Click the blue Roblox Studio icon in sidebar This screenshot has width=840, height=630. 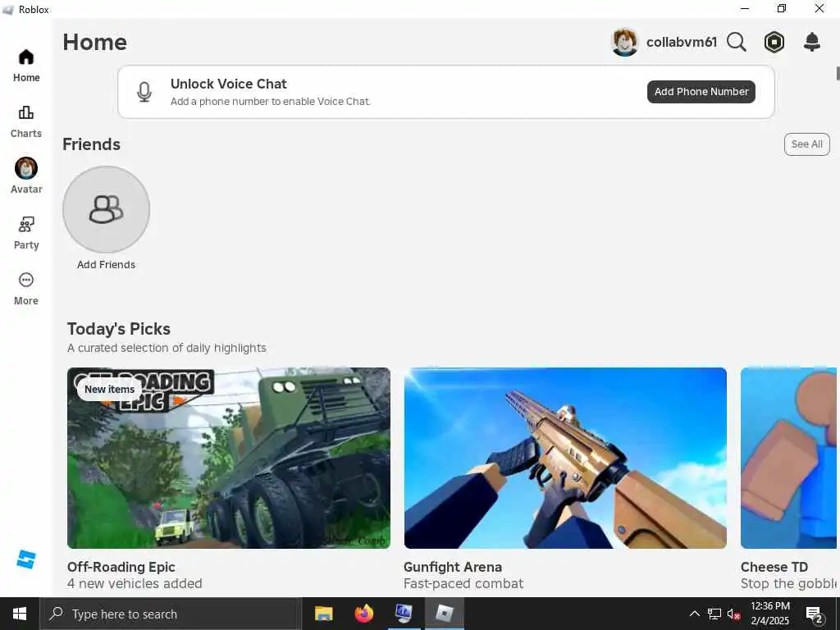click(x=25, y=559)
